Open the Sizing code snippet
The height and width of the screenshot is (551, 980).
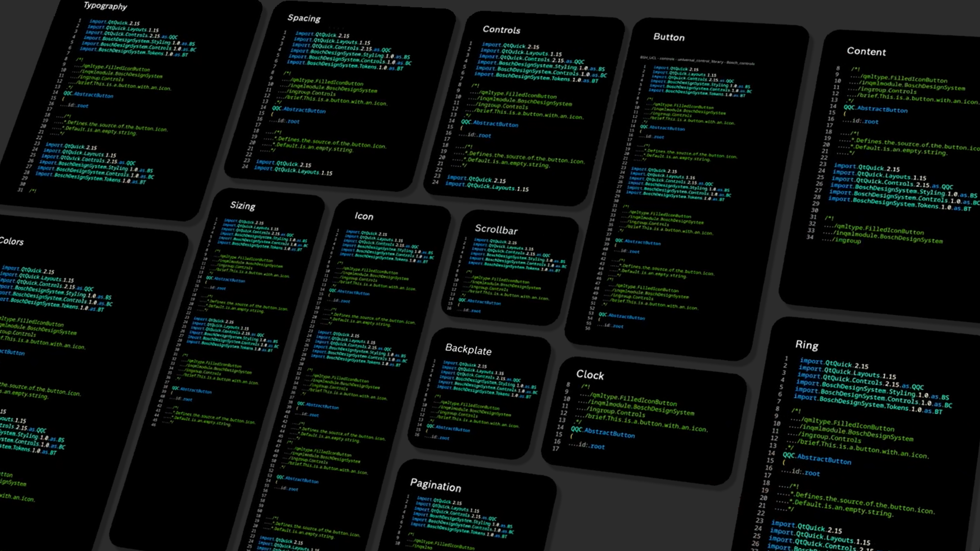pyautogui.click(x=243, y=206)
